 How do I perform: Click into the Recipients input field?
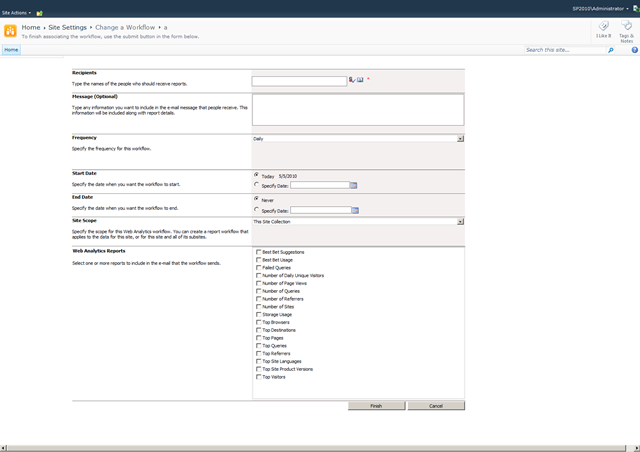299,81
